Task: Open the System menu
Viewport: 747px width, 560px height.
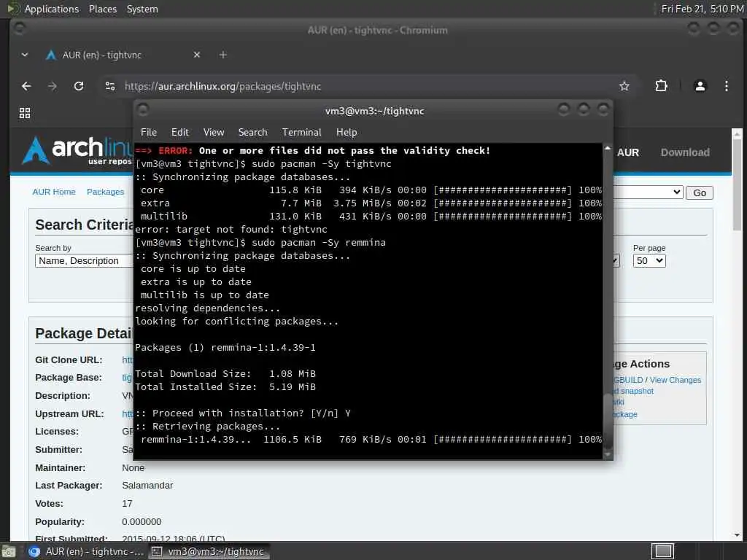Action: (x=142, y=9)
